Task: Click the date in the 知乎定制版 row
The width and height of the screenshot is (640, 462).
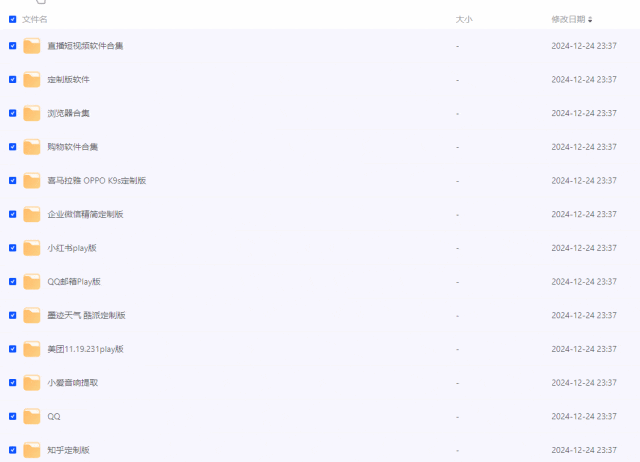Action: tap(584, 450)
